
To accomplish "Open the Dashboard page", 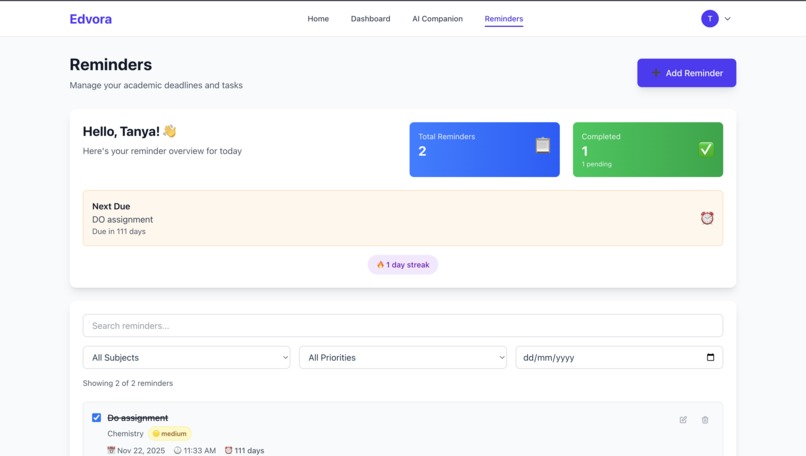I will tap(370, 19).
